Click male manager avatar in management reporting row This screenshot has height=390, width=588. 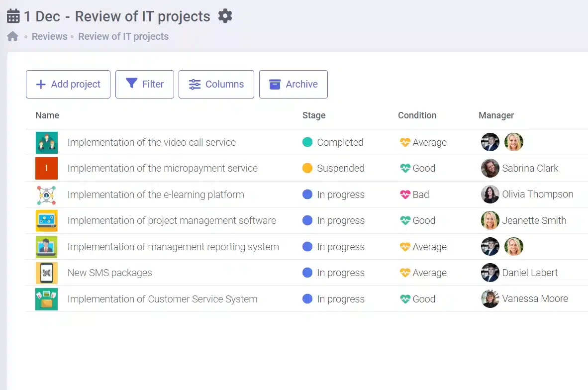(x=490, y=247)
